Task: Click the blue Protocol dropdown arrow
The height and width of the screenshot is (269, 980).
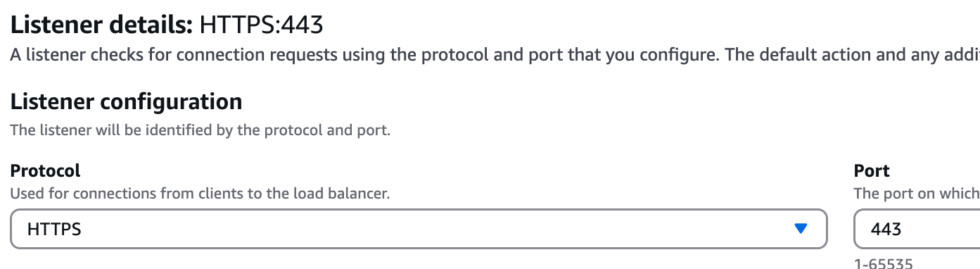Action: click(x=799, y=228)
